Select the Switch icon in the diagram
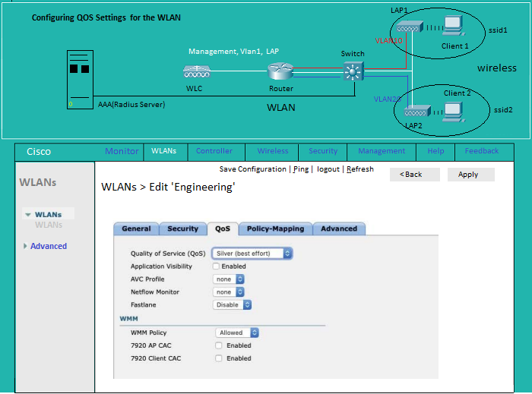The width and height of the screenshot is (532, 394). (x=353, y=71)
